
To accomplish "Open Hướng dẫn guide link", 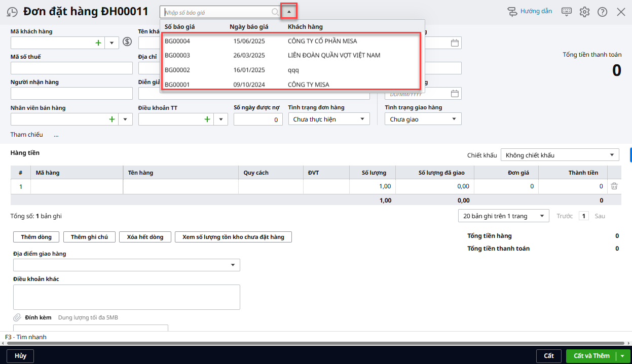I will (530, 12).
